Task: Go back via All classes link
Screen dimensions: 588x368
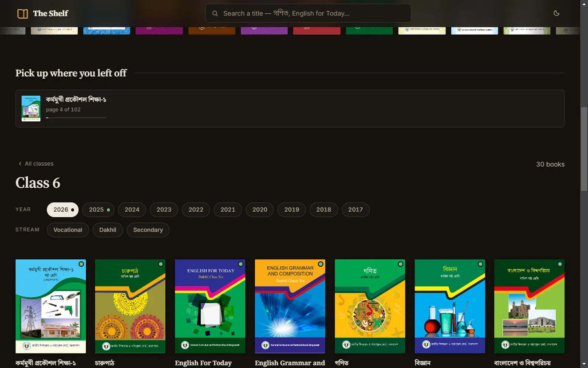Action: [36, 164]
